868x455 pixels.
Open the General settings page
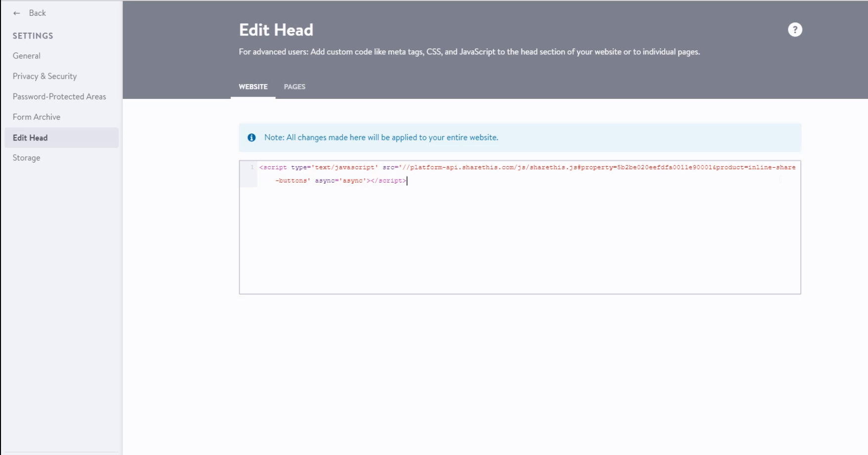pyautogui.click(x=26, y=55)
